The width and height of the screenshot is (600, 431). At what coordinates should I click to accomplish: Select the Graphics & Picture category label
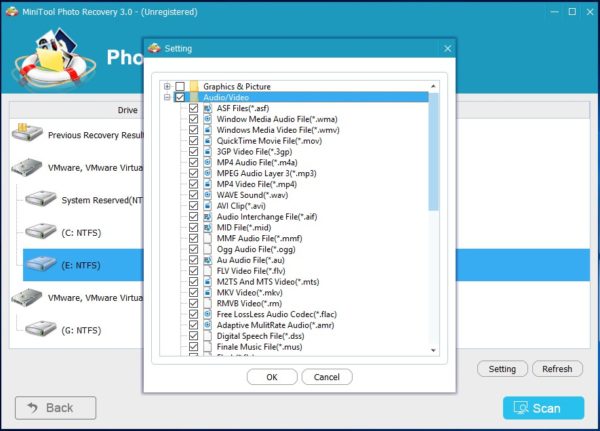coord(237,87)
